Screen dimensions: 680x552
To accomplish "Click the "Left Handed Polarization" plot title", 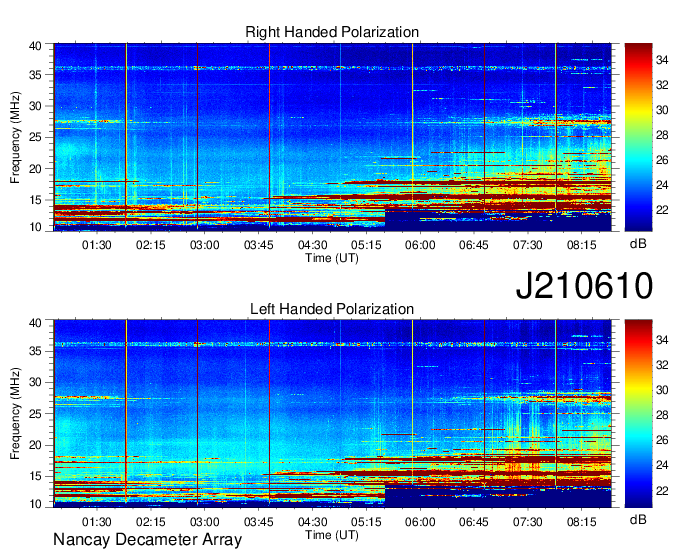I will [332, 309].
